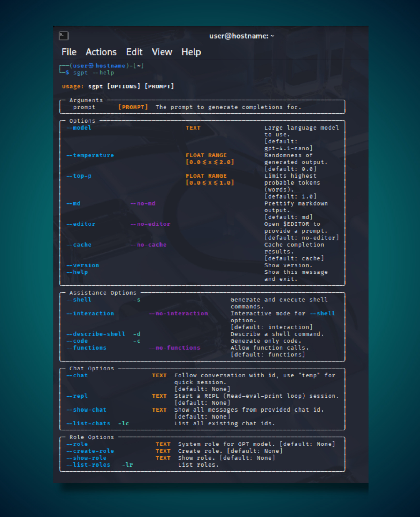The image size is (420, 517).
Task: Click the '--role' option
Action: pyautogui.click(x=77, y=444)
